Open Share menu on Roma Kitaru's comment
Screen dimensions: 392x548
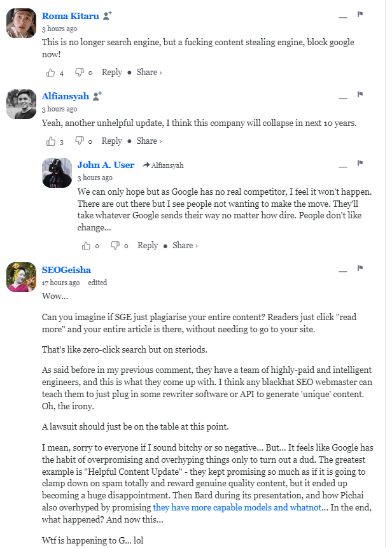pyautogui.click(x=149, y=73)
